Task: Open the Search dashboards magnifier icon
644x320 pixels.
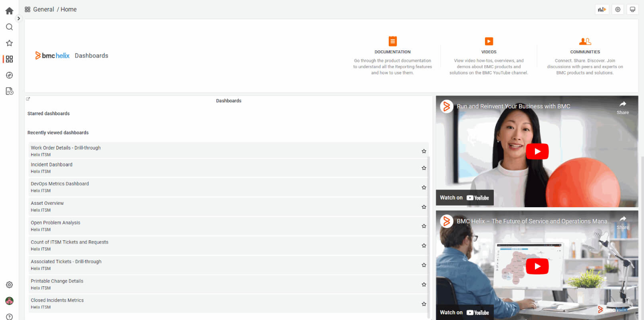Action: coord(9,27)
